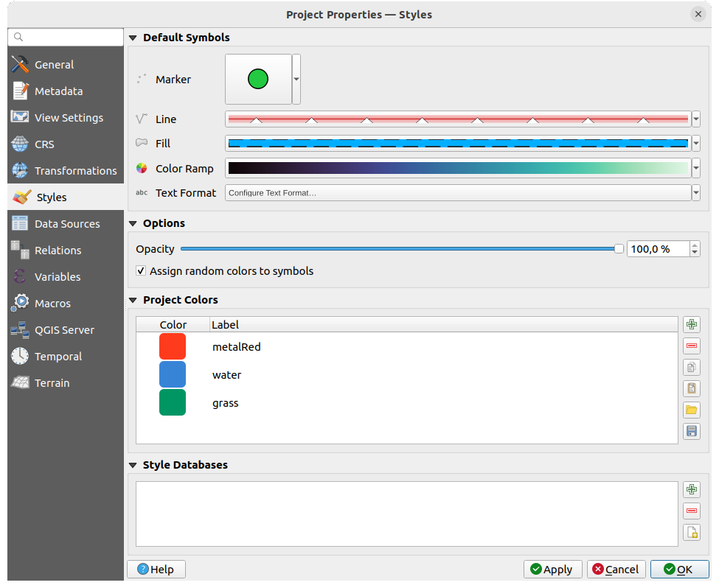The image size is (719, 588).
Task: Copy selected project colors
Action: click(691, 367)
